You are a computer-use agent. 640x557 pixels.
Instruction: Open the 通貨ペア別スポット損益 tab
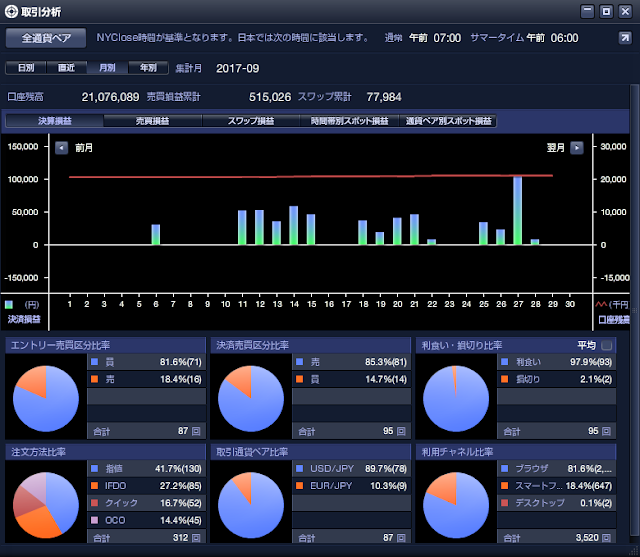click(448, 121)
